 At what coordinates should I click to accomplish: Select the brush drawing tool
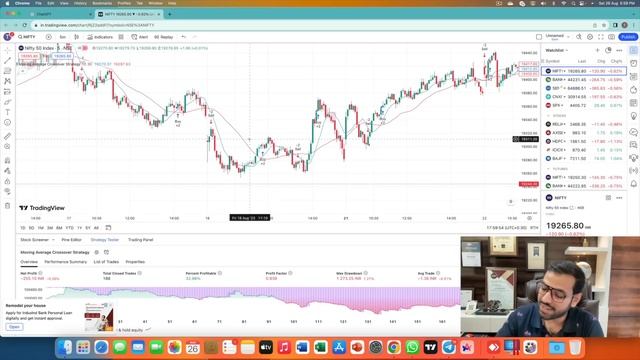(7, 102)
